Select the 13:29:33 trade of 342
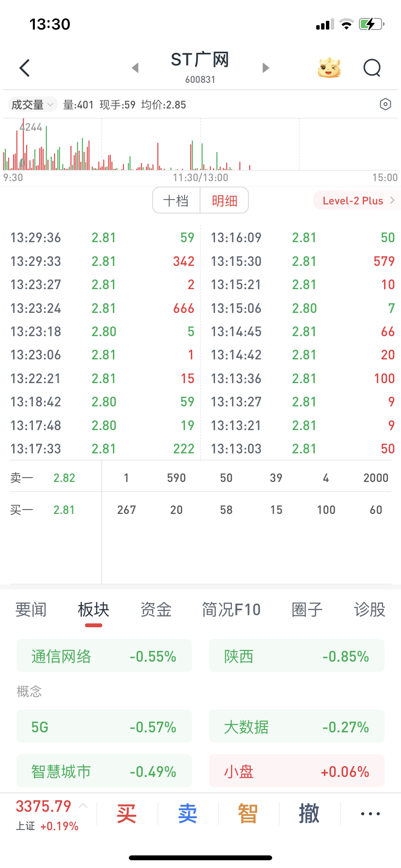The image size is (401, 868). click(x=102, y=261)
